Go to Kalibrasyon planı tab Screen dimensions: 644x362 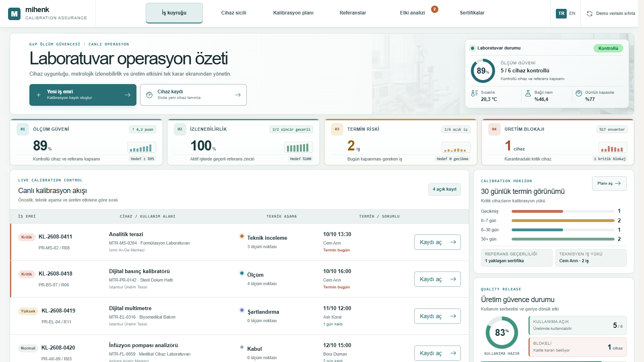coord(293,13)
